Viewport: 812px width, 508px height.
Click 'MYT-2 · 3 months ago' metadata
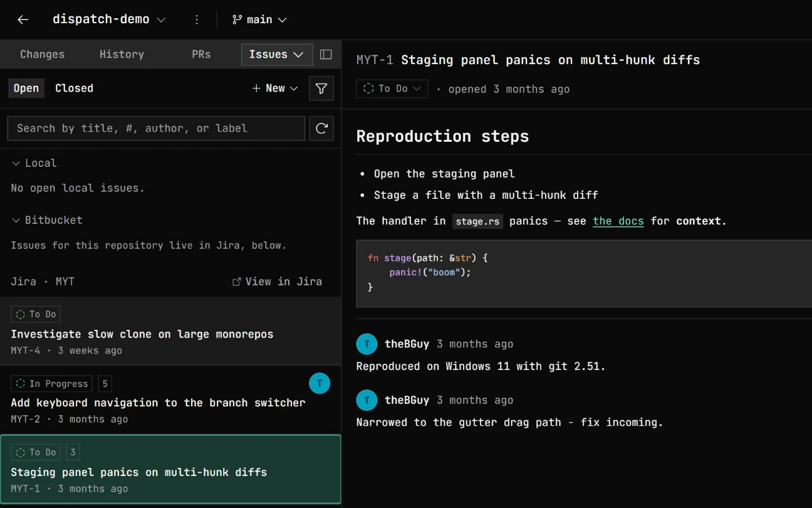tap(70, 420)
